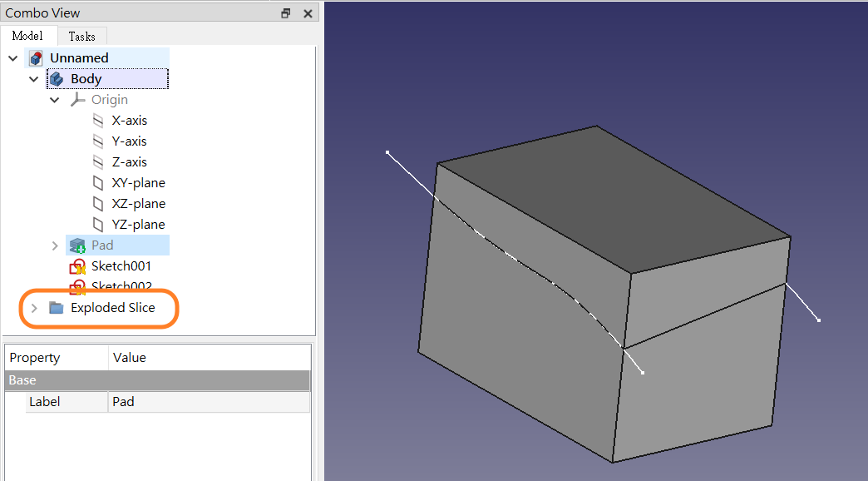Collapse the Unnamed document tree node
This screenshot has width=868, height=481.
(13, 57)
